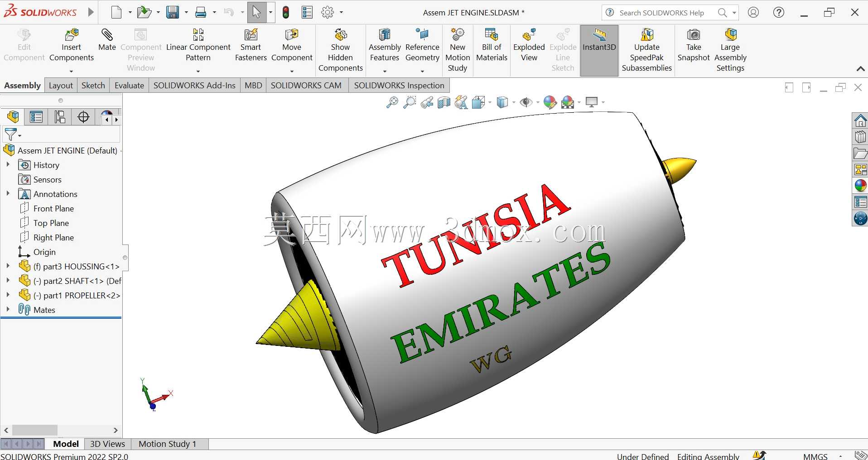868x460 pixels.
Task: Expand part2 SHAFT tree node
Action: 8,281
